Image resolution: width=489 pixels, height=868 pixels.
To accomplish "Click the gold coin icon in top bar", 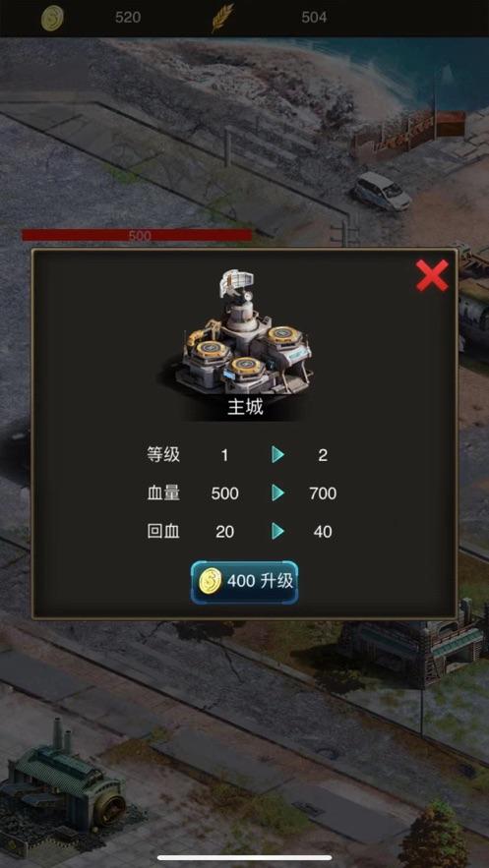I will [x=52, y=18].
